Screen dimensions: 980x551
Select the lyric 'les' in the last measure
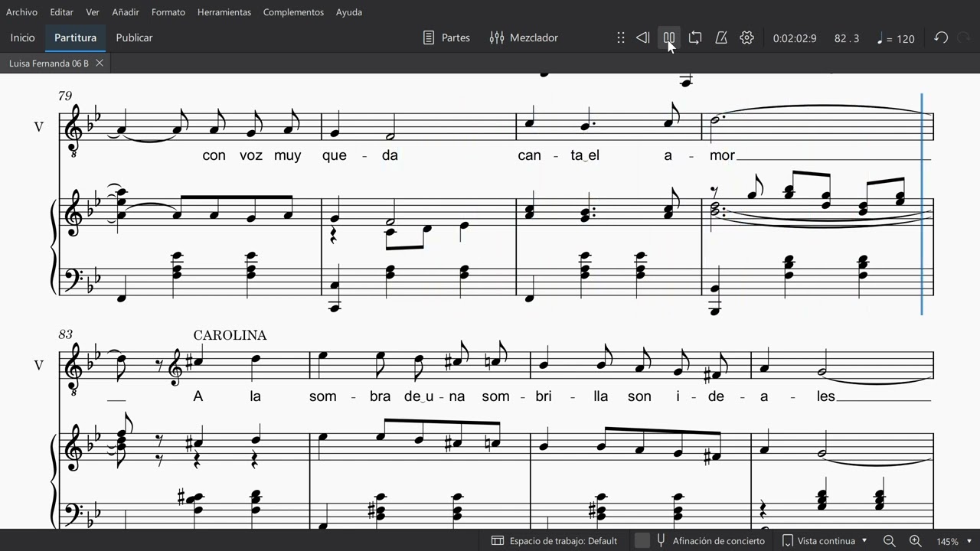click(825, 396)
